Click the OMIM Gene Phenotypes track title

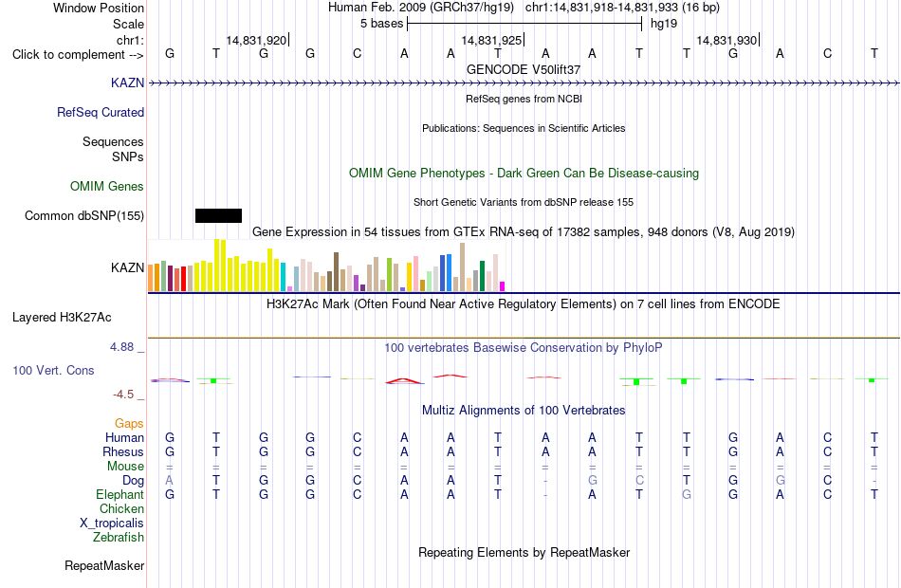click(524, 173)
